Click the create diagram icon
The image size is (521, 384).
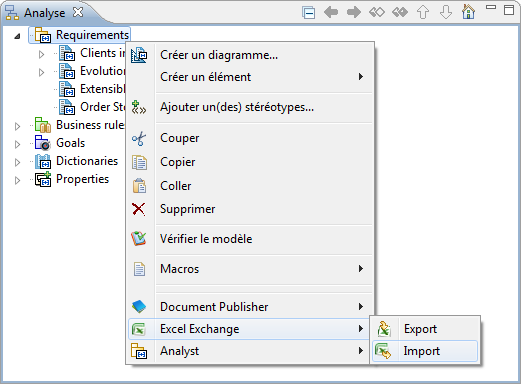[x=139, y=55]
